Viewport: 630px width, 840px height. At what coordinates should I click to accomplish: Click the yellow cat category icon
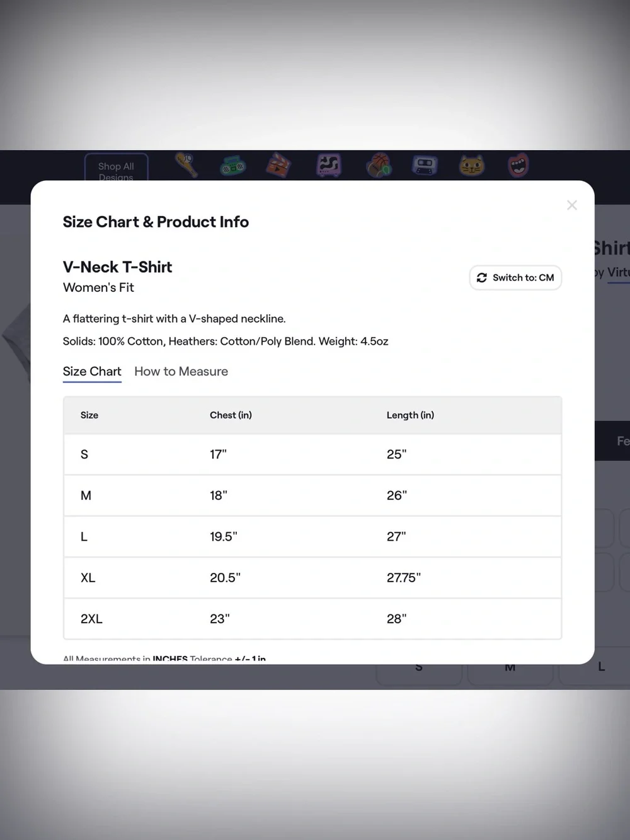point(471,166)
